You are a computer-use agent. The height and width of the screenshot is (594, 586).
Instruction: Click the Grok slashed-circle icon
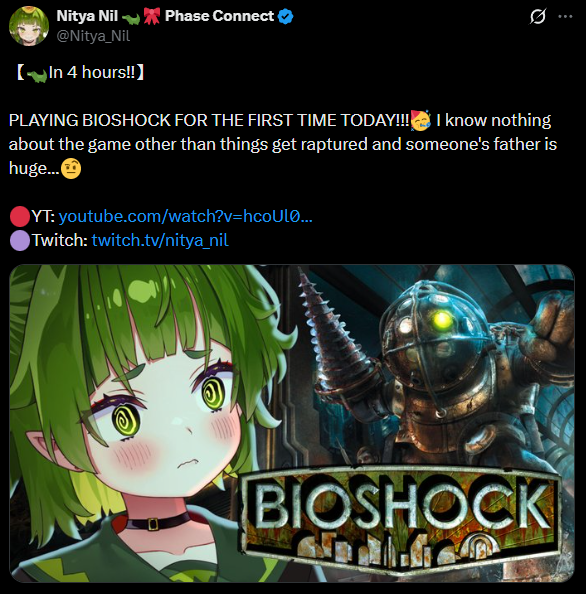point(538,16)
